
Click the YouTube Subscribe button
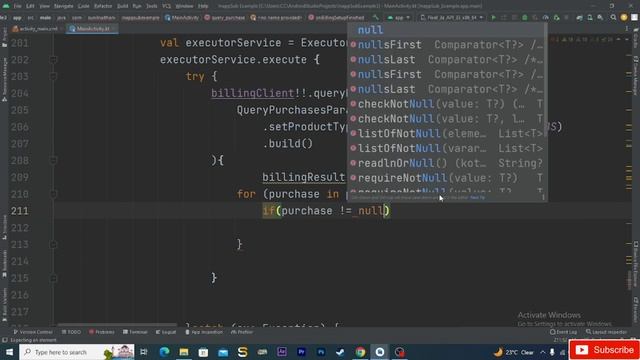604,350
